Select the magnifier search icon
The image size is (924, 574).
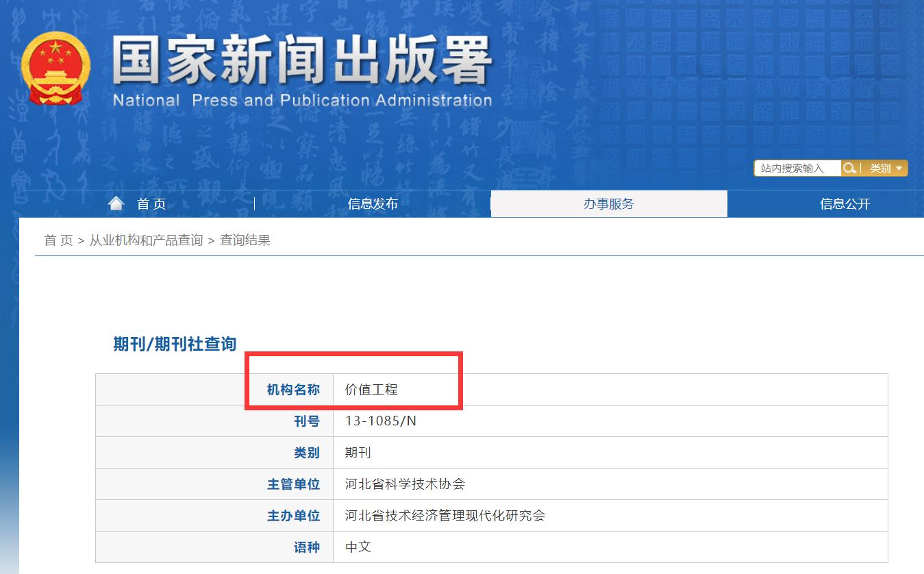click(850, 168)
